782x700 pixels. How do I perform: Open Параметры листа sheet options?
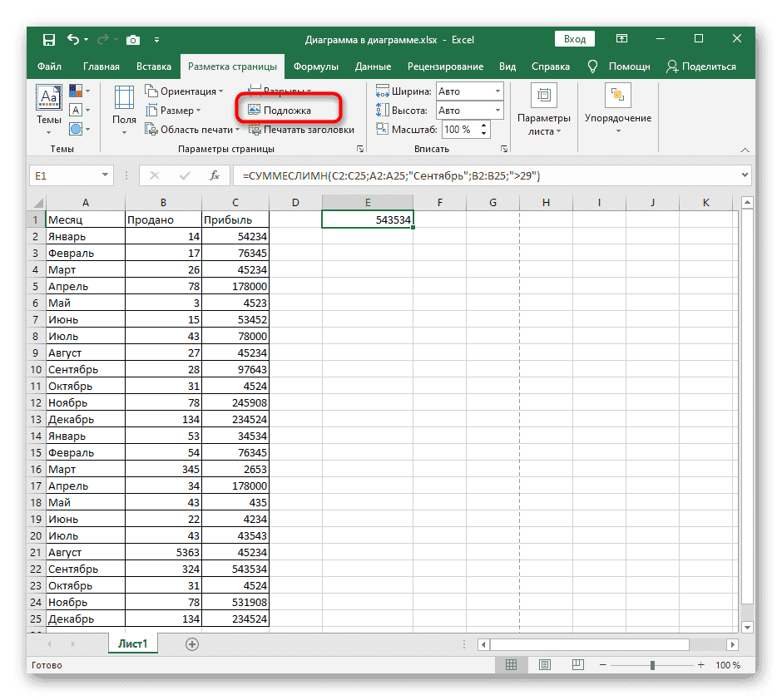click(x=543, y=111)
